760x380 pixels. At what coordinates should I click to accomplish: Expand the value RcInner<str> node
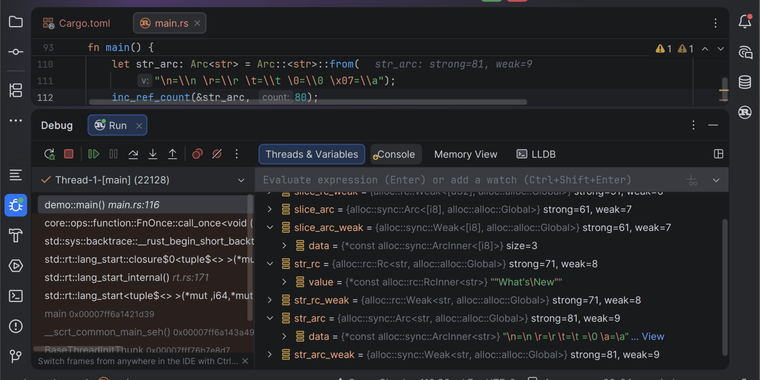click(285, 282)
